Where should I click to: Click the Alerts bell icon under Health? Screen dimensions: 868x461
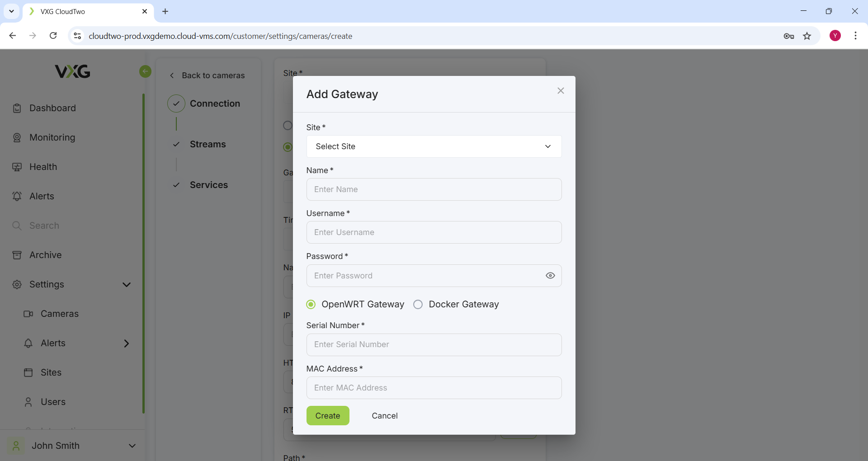coord(17,197)
